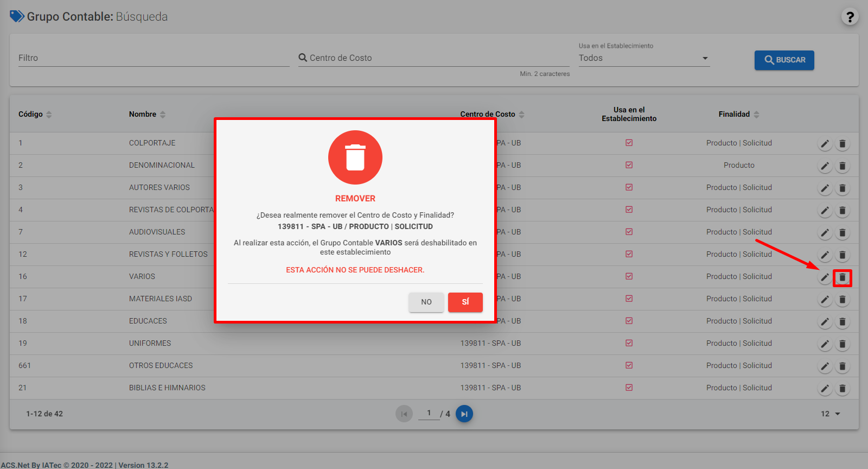Toggle establishment checkbox for MATERIALES IASD

629,299
